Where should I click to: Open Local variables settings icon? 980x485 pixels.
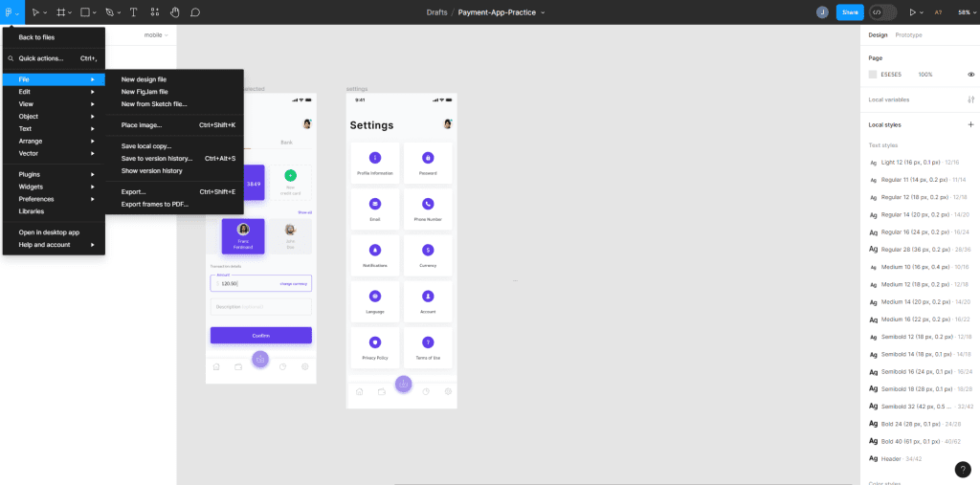point(970,99)
